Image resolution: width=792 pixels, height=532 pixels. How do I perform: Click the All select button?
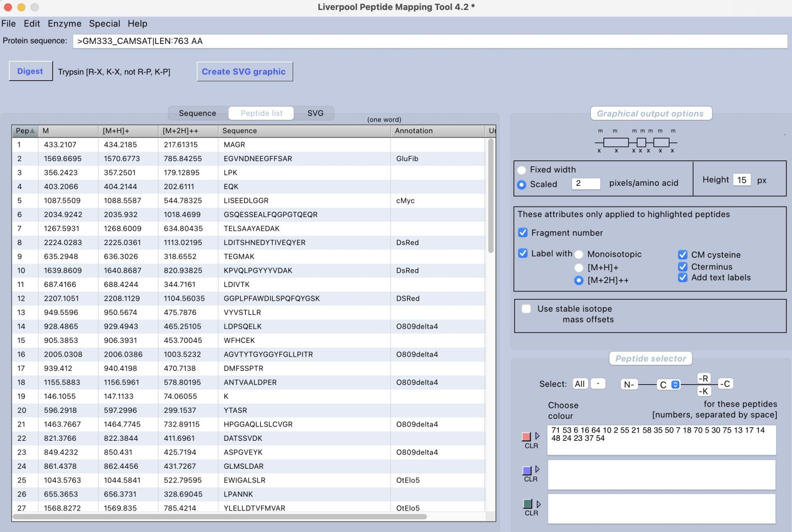click(580, 384)
